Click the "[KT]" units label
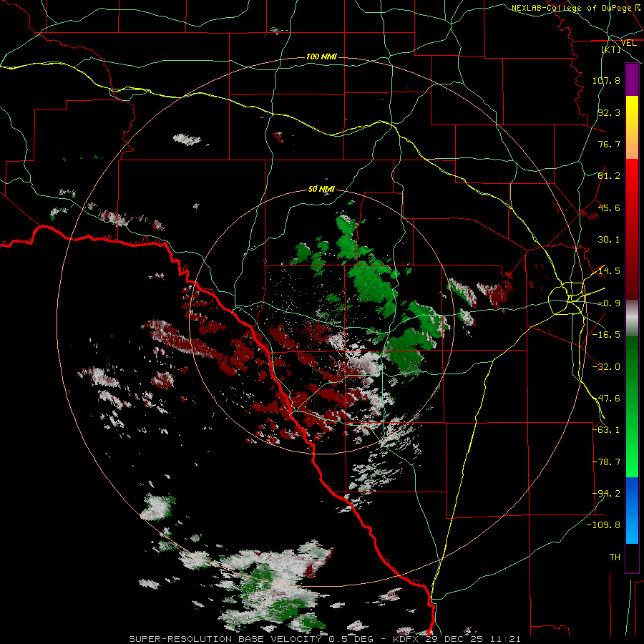This screenshot has height=644, width=644. pos(611,49)
